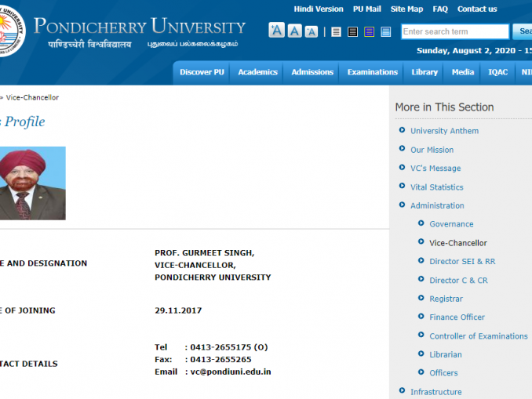532x399 pixels.
Task: Click the vc@pondiuni.edu.in email text
Action: coord(231,372)
